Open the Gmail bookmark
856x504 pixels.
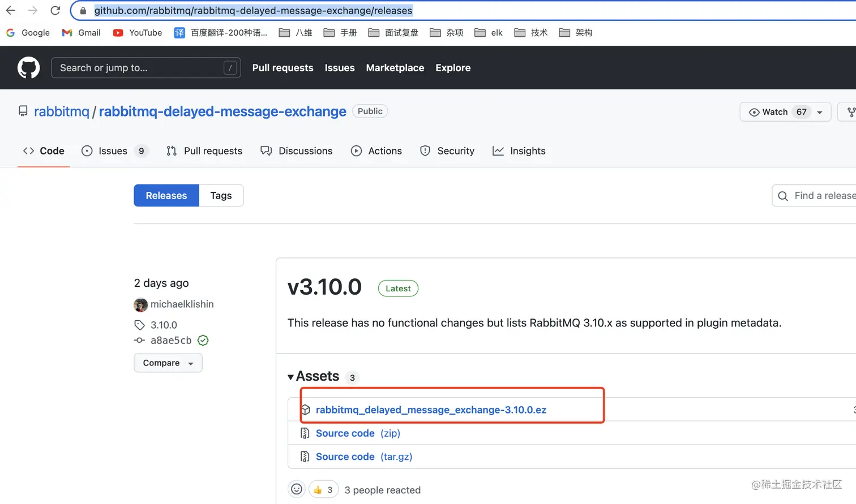pyautogui.click(x=81, y=33)
